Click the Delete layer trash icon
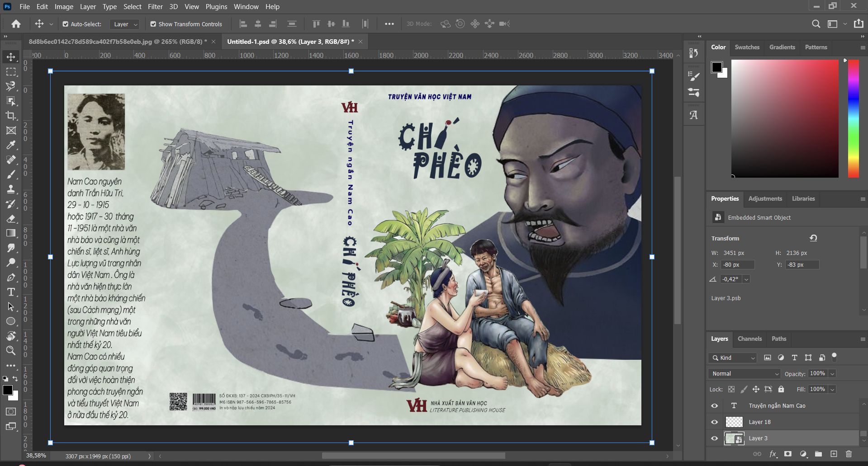The image size is (868, 466). coord(849,454)
